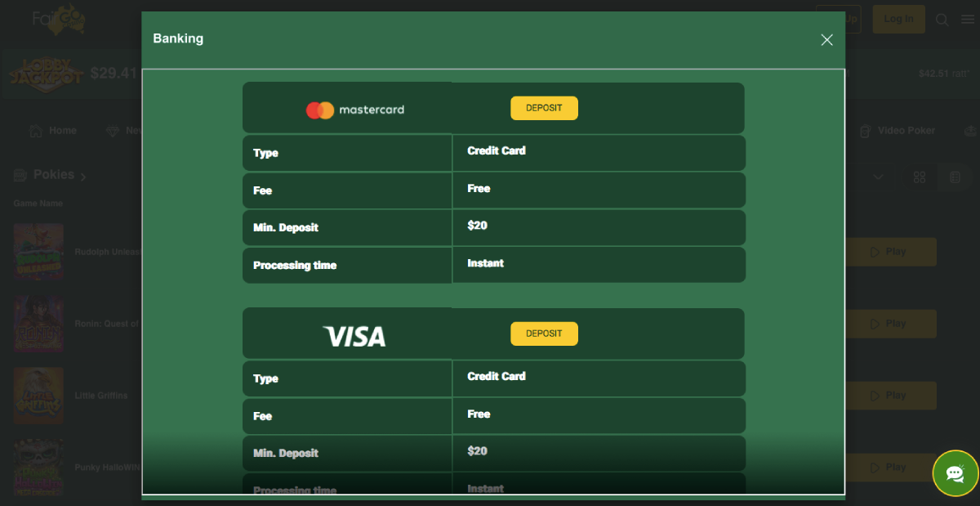Open the Video Poker tab
The width and height of the screenshot is (980, 506).
pyautogui.click(x=897, y=131)
